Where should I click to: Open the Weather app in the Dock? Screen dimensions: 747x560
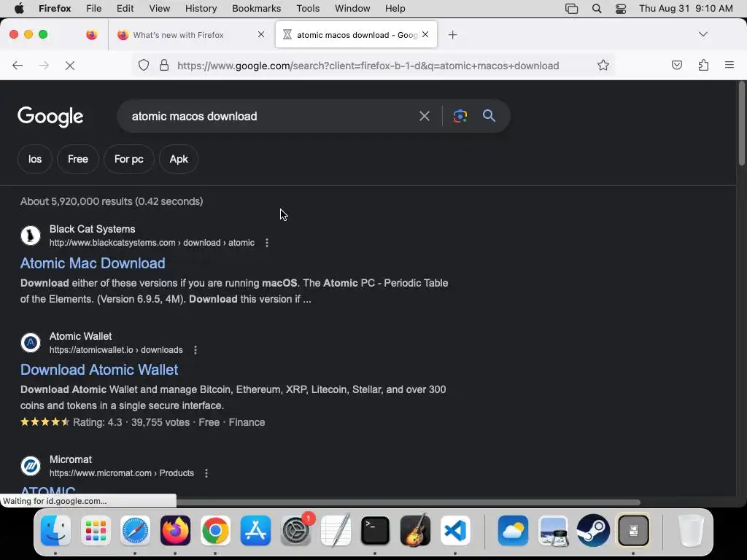pos(513,530)
